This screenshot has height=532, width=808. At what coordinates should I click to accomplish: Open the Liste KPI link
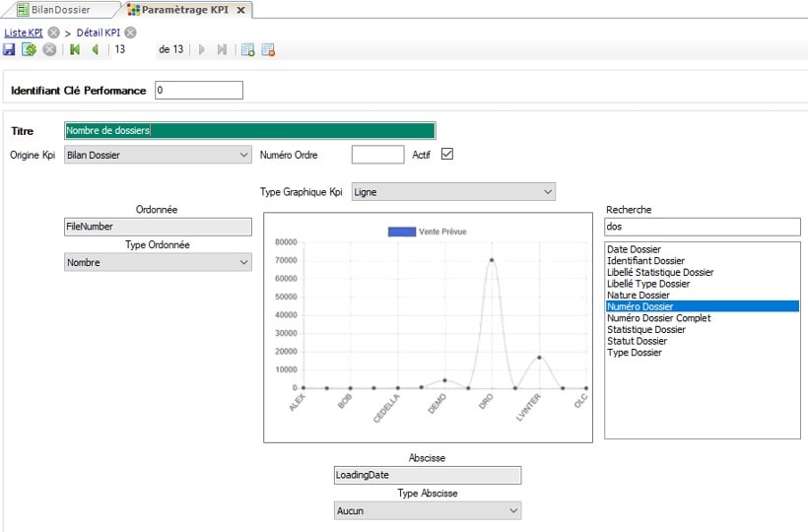(24, 33)
